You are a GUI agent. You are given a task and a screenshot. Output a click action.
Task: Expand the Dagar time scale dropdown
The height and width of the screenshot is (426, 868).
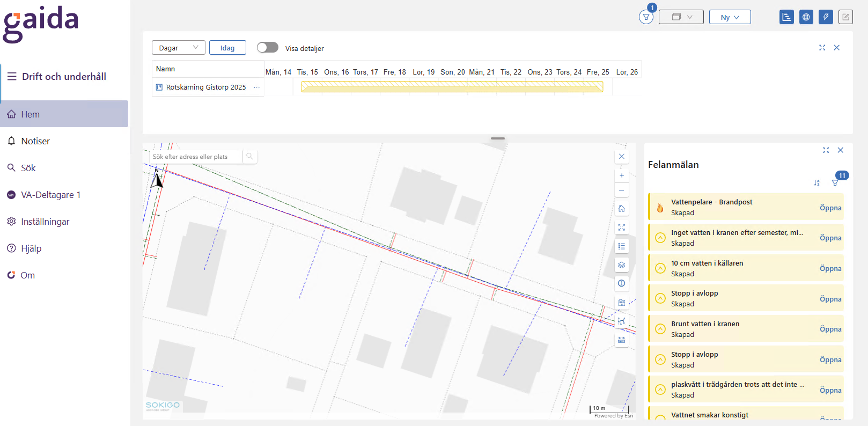click(178, 48)
